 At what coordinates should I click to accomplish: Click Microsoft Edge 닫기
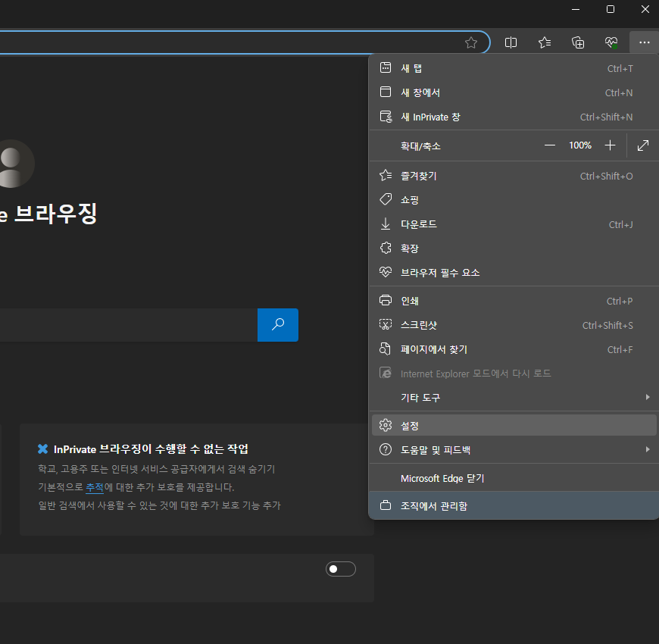[514, 478]
